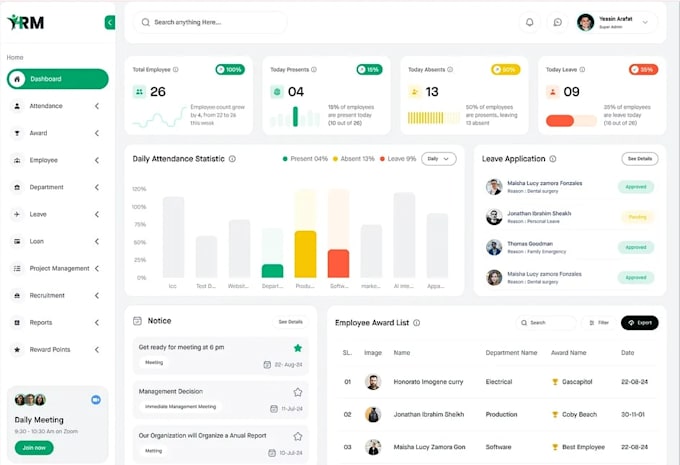
Task: Expand the user account dropdown chevron
Action: (645, 22)
